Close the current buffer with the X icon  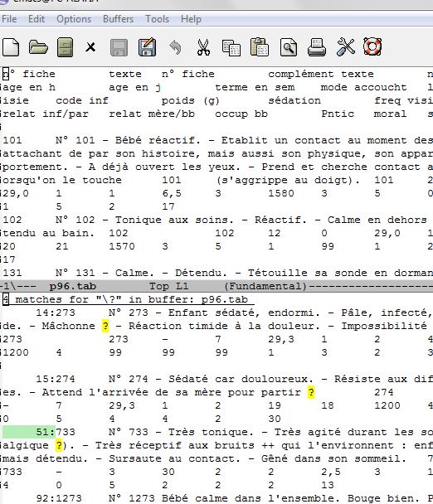(90, 47)
